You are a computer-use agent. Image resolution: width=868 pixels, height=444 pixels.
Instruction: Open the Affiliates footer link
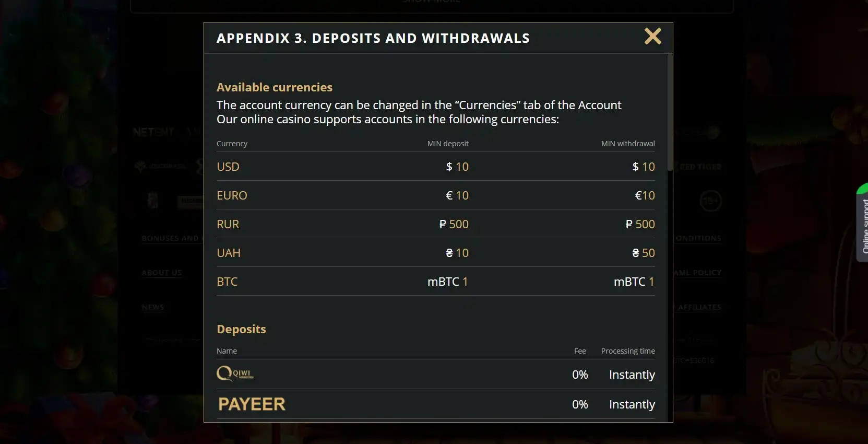click(x=699, y=307)
